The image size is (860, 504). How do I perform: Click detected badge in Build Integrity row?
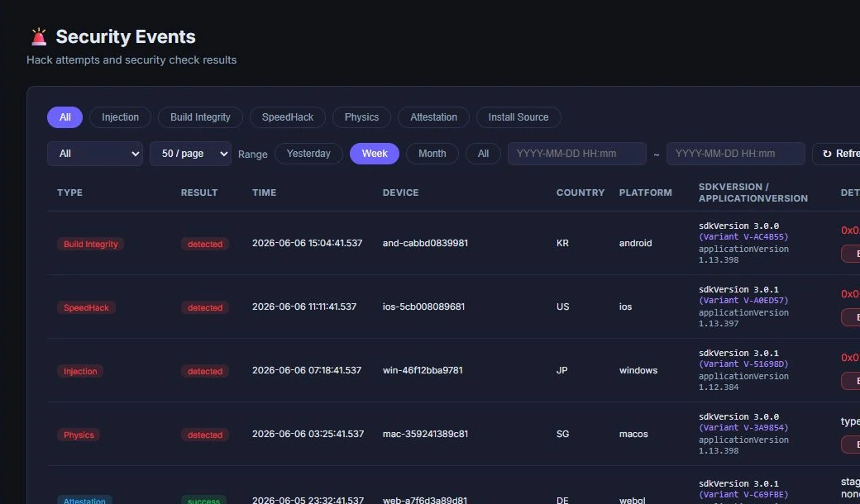coord(205,245)
